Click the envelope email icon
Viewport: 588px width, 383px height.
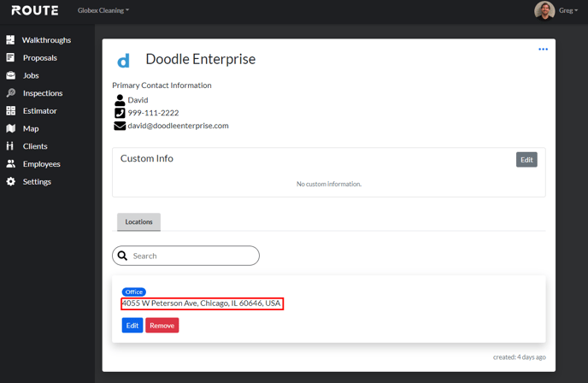(x=120, y=126)
